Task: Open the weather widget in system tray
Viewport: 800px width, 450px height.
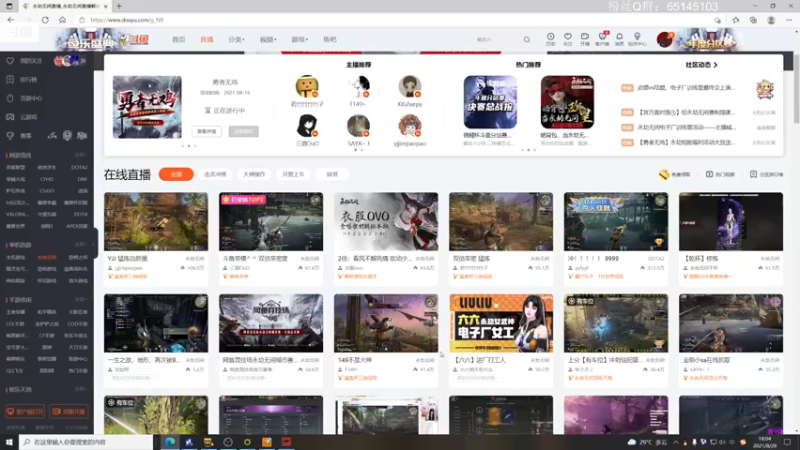Action: (647, 442)
